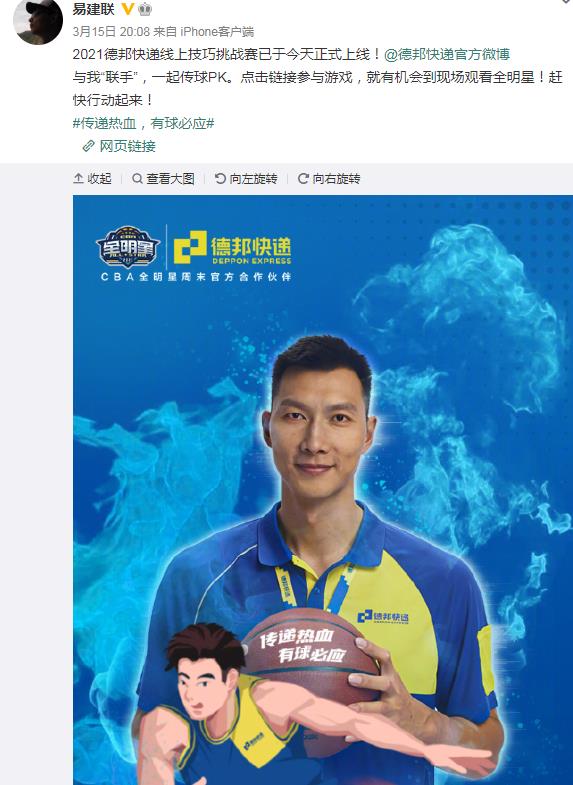Click the yellow V verification badge

(x=128, y=9)
